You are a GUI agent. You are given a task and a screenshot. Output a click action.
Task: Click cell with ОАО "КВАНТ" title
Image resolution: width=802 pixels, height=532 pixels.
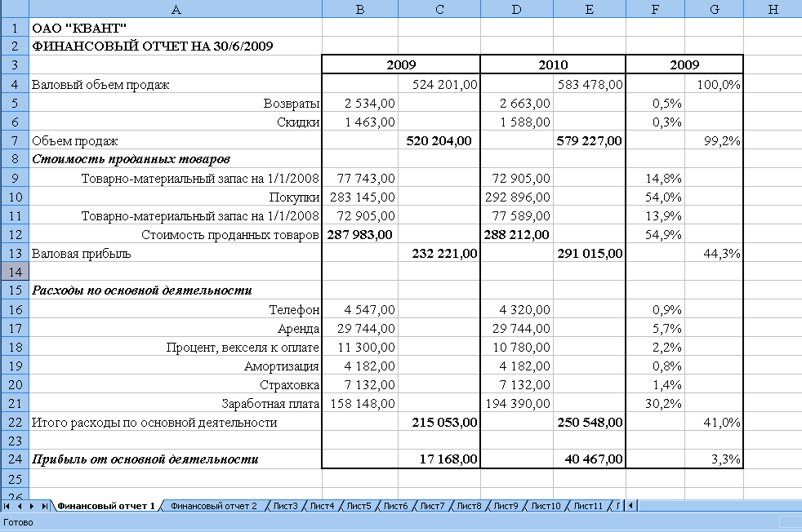(x=176, y=28)
